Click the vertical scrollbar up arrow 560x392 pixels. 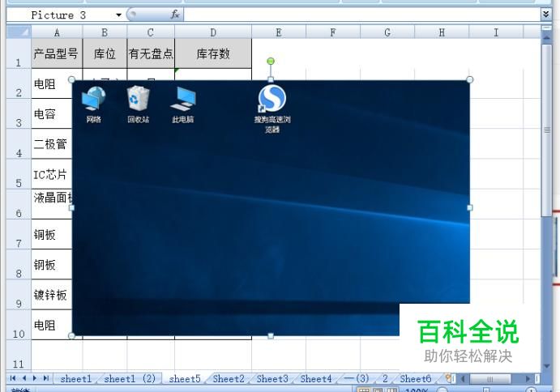point(546,36)
